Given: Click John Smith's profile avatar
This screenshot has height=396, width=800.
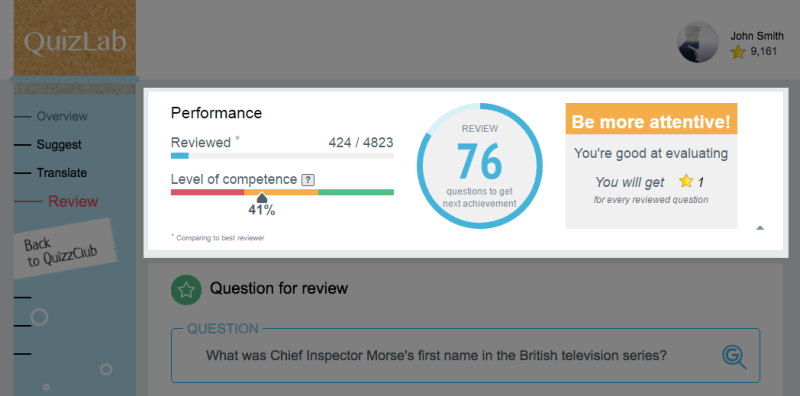Looking at the screenshot, I should click(698, 42).
